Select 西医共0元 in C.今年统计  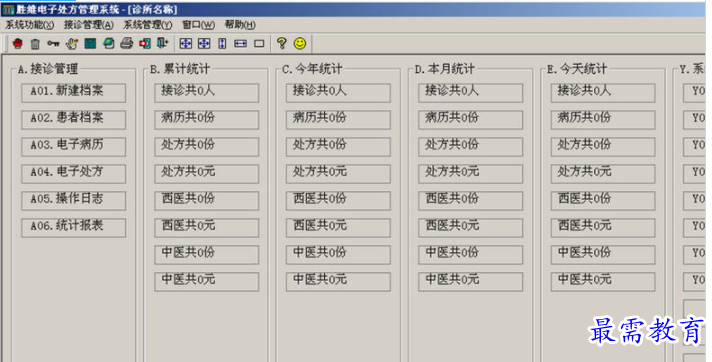[x=338, y=228]
